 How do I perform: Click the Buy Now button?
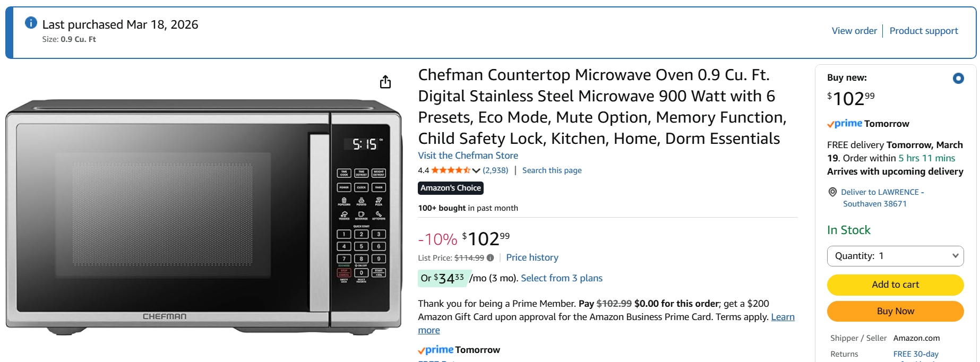point(895,311)
